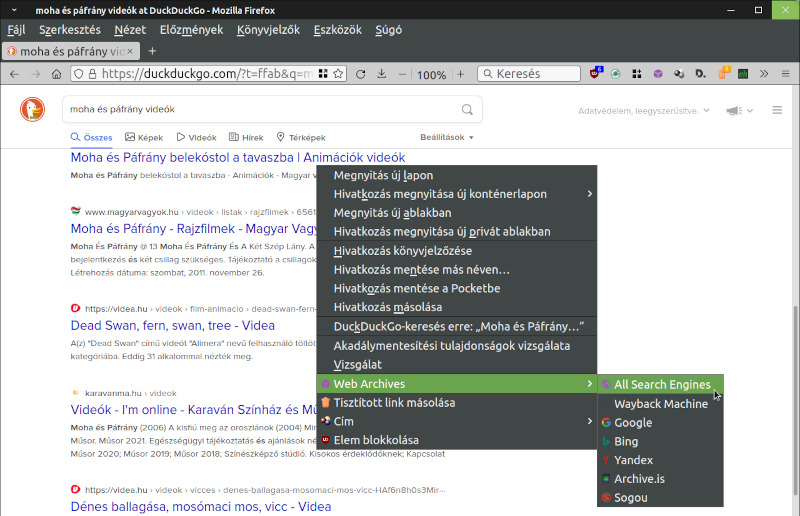The height and width of the screenshot is (516, 800).
Task: Click the search magnifier in DuckDuckGo box
Action: tap(467, 109)
